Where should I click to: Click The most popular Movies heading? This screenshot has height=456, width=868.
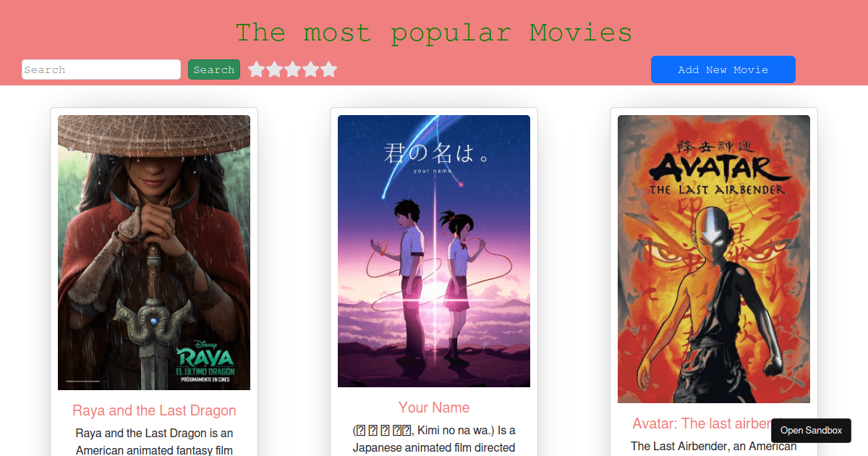(434, 33)
